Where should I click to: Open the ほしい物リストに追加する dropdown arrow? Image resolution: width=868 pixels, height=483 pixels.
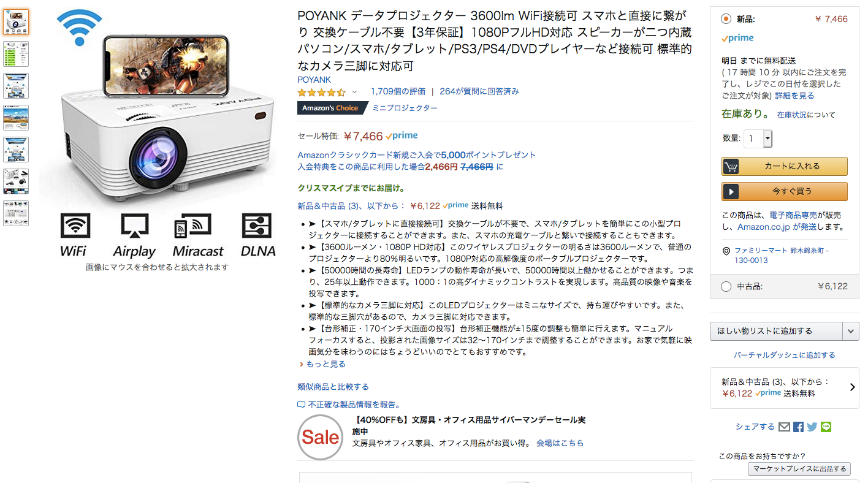(852, 331)
